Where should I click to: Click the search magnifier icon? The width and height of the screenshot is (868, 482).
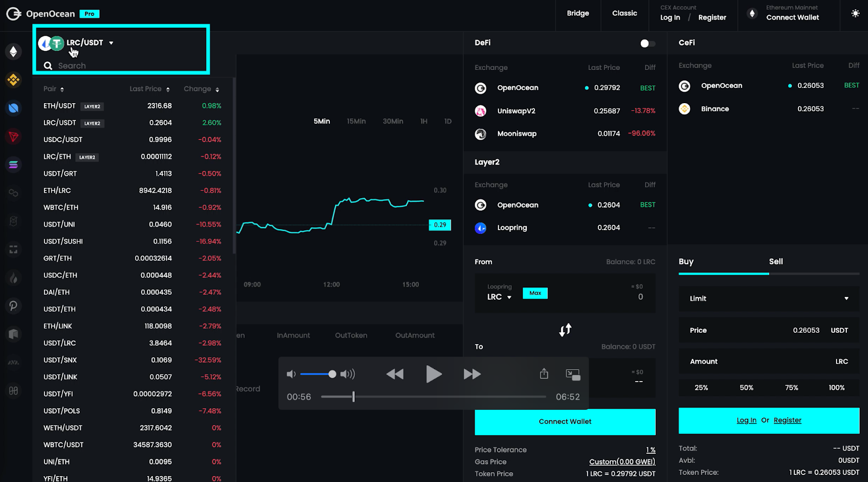(48, 66)
